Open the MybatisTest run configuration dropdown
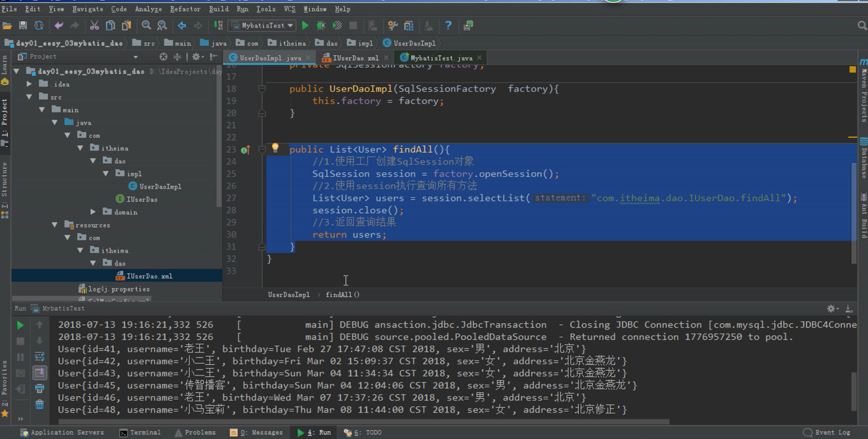The image size is (868, 439). tap(263, 25)
